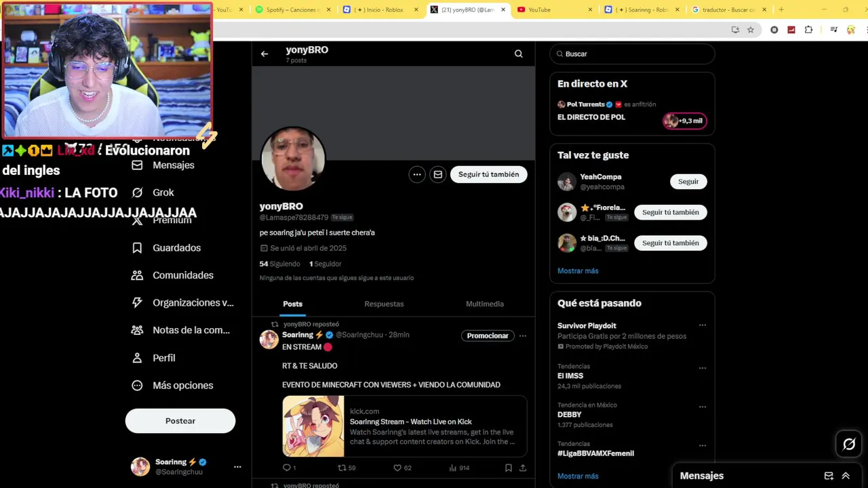This screenshot has width=868, height=488.
Task: Switch to the Multimedia tab
Action: coord(485,304)
